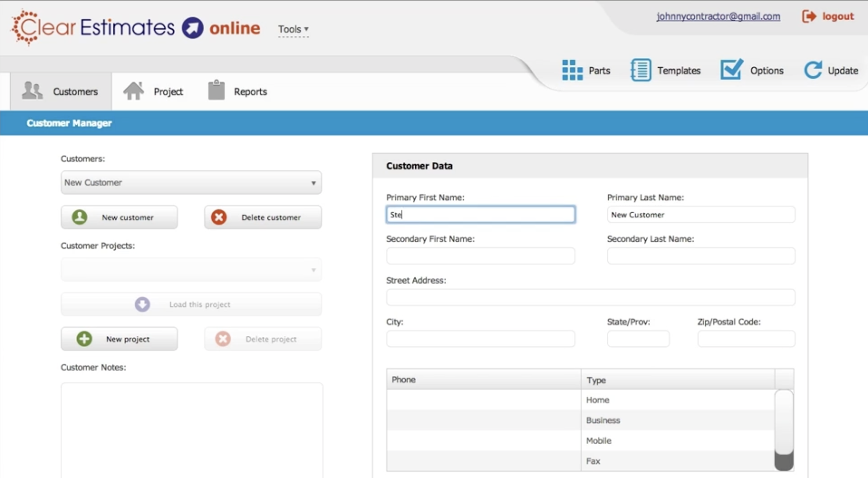Click the Business phone number cell
This screenshot has width=868, height=478.
[x=484, y=420]
